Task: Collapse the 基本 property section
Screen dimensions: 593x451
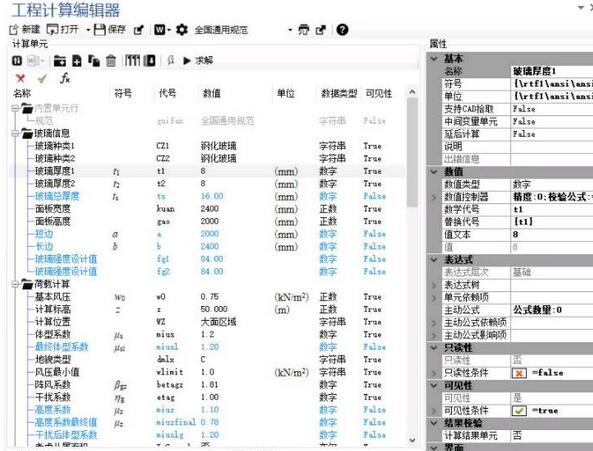Action: 434,59
